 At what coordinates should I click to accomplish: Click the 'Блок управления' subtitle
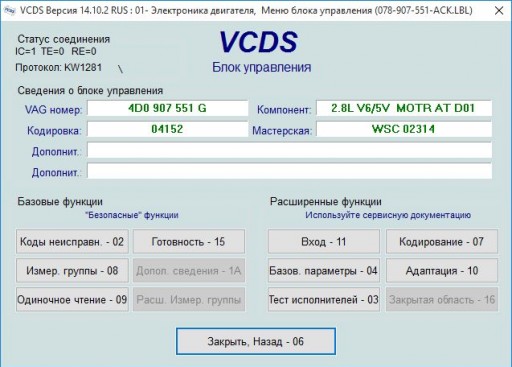pos(262,67)
